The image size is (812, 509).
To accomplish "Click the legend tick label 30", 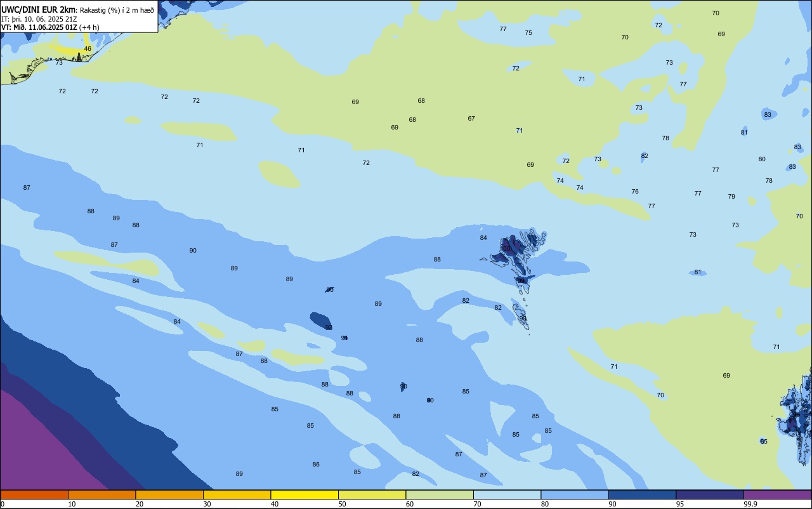I will (x=207, y=504).
